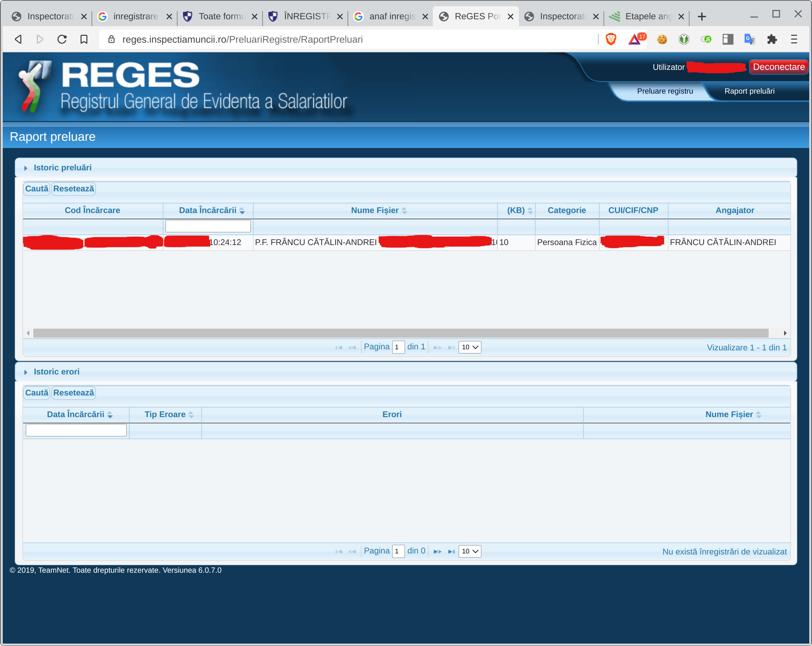Switch to the Preluare registru tab
The image size is (812, 646).
click(664, 91)
